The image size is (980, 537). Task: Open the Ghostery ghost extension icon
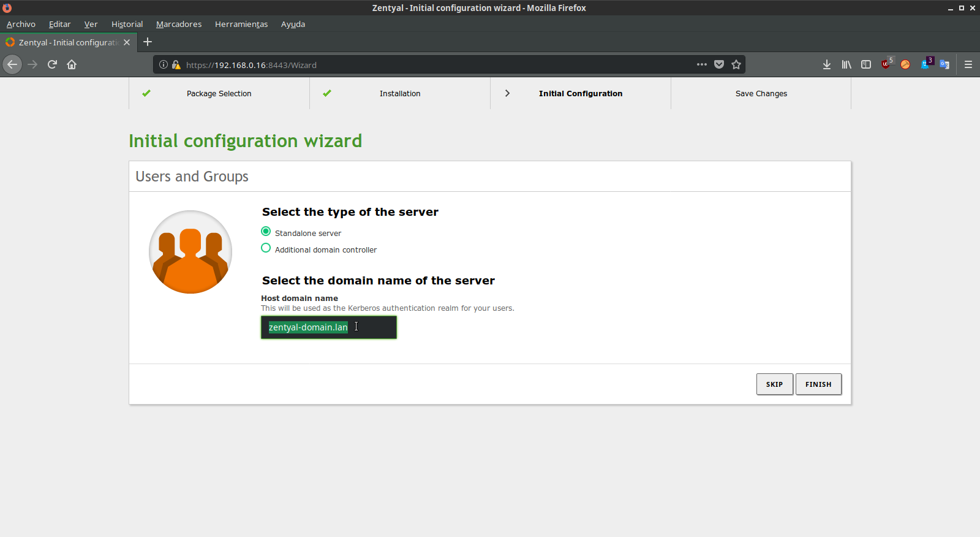pyautogui.click(x=925, y=64)
